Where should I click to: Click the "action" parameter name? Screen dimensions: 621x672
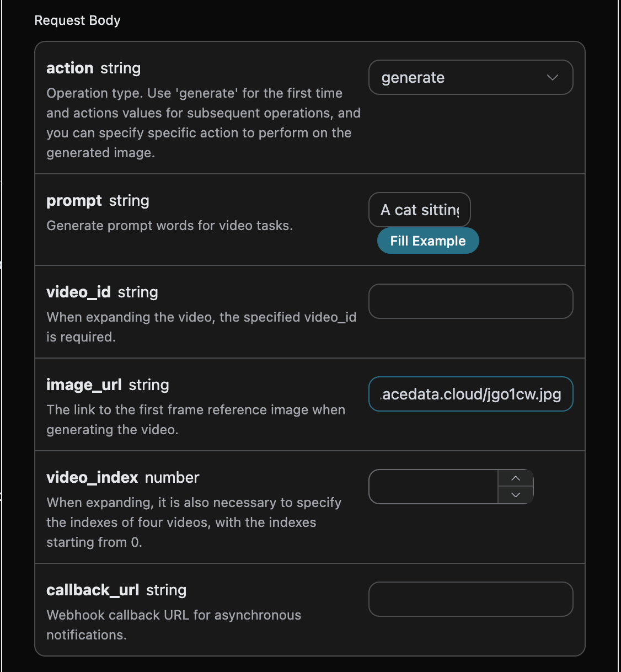click(x=70, y=68)
